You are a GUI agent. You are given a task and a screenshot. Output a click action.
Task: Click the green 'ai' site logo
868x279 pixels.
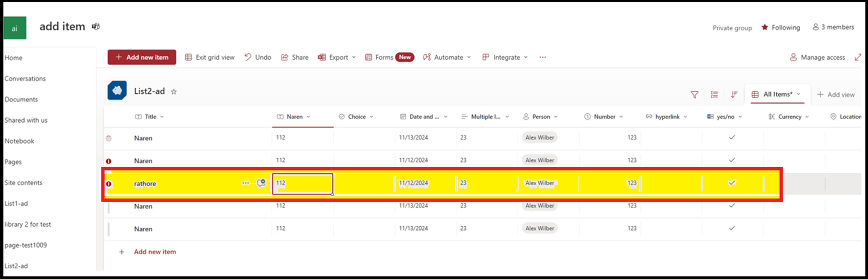pyautogui.click(x=15, y=28)
